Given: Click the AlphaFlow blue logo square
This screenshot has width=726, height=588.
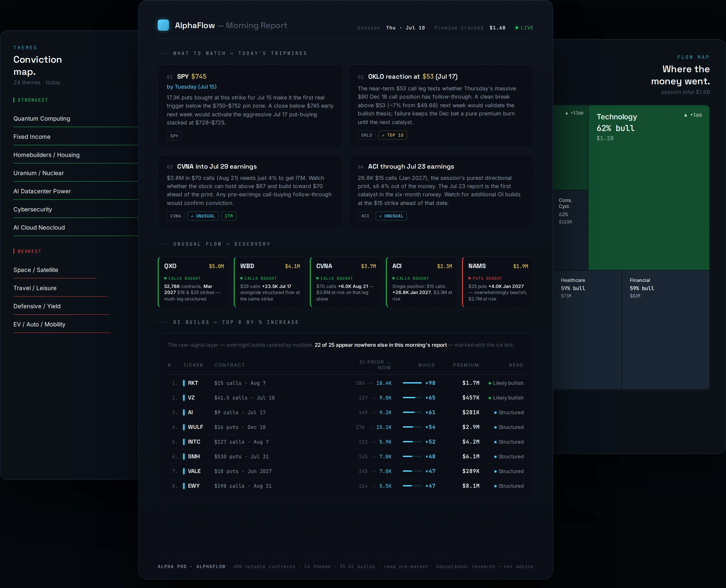Looking at the screenshot, I should coord(163,25).
